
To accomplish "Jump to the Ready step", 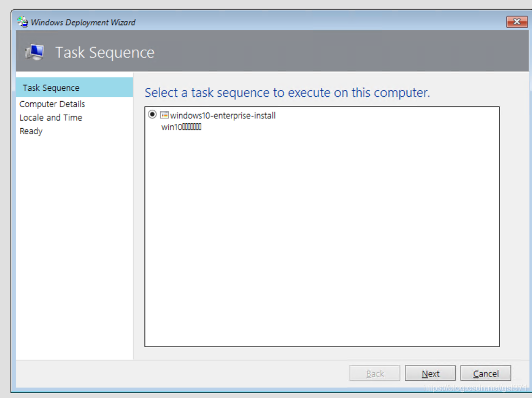I will (x=31, y=131).
